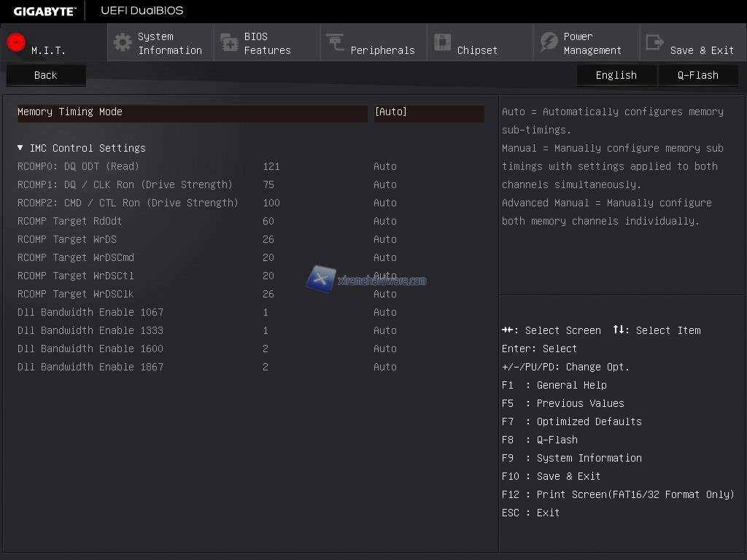
Task: Click the English language button
Action: pos(616,75)
